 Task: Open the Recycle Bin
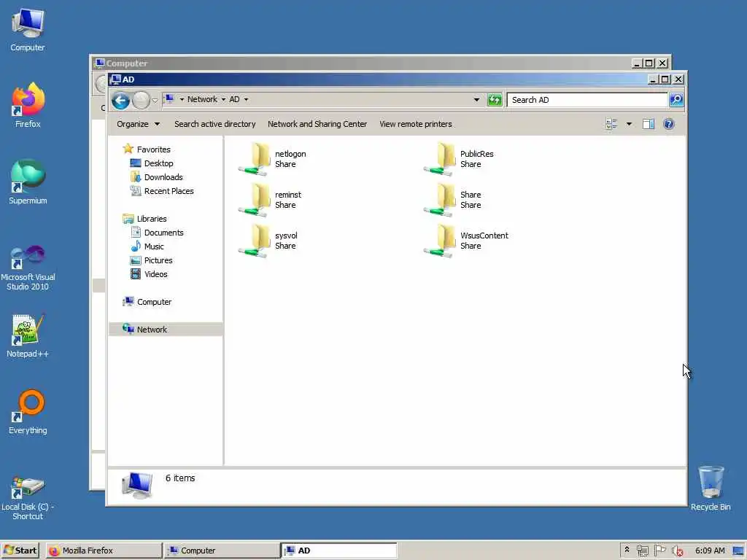pos(711,488)
